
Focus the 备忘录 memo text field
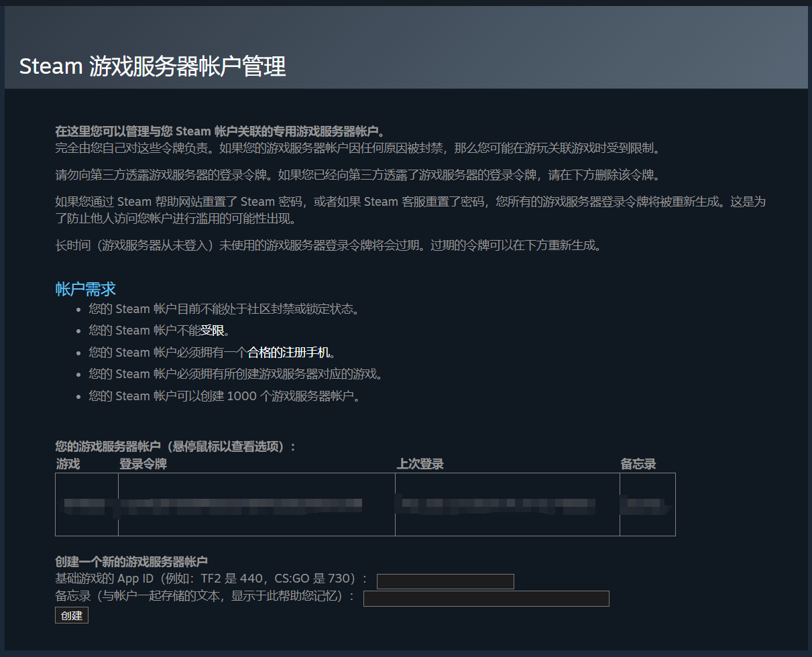(x=486, y=599)
